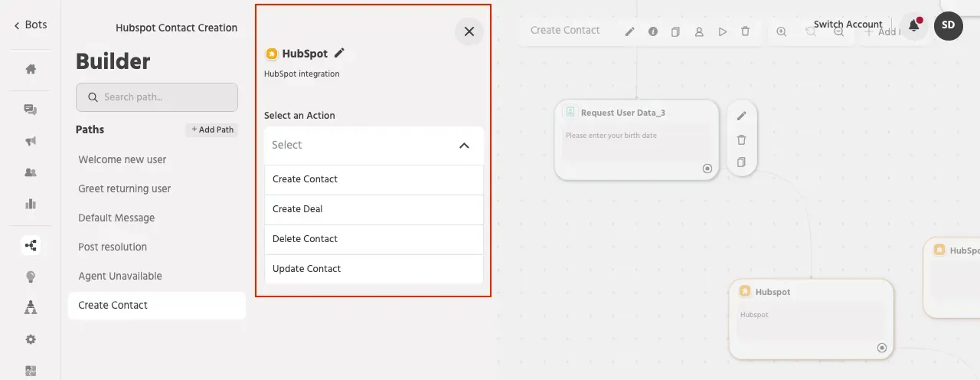Open the hierarchy org-chart icon in sidebar
Image resolution: width=980 pixels, height=380 pixels.
(x=31, y=308)
